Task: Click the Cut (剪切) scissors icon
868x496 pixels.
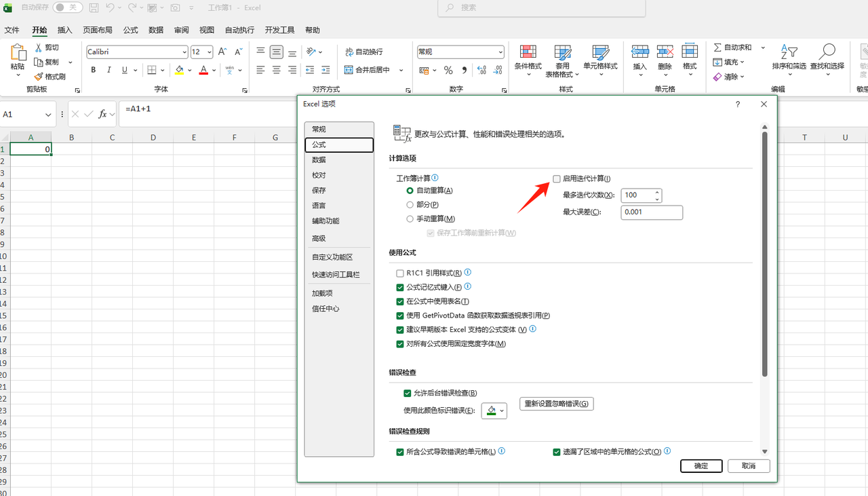Action: [x=39, y=47]
